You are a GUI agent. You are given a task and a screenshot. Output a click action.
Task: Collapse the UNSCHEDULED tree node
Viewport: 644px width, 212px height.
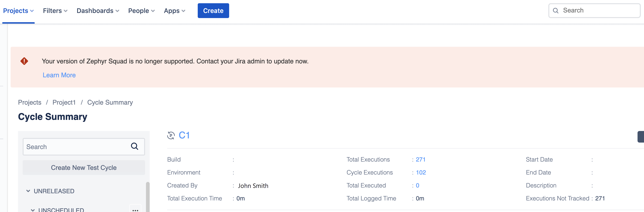33,210
